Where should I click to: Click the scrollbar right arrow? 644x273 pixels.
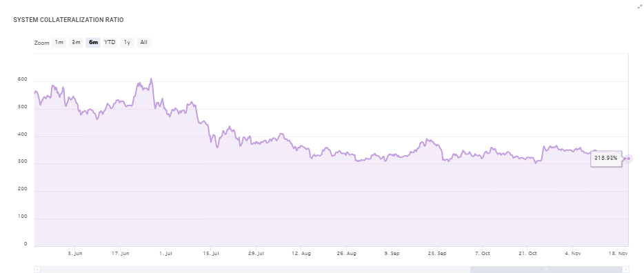point(626,270)
